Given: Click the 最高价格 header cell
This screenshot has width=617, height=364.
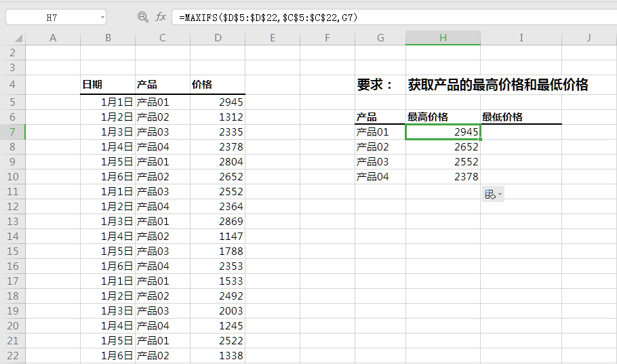Looking at the screenshot, I should coord(443,117).
